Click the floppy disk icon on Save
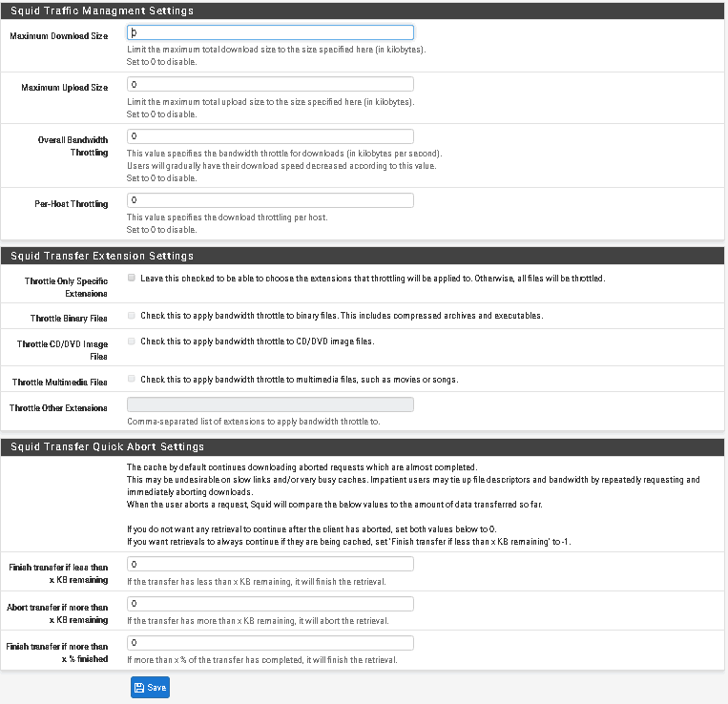This screenshot has height=704, width=728. [139, 688]
